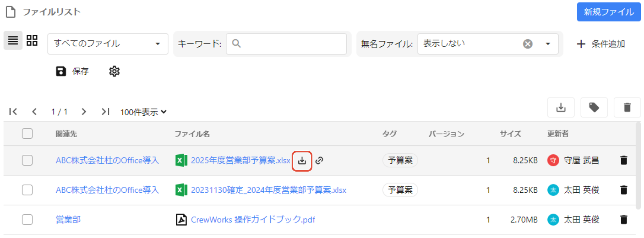
Task: Delete the 2025年度営業部予算案.xlsx row
Action: click(x=624, y=160)
